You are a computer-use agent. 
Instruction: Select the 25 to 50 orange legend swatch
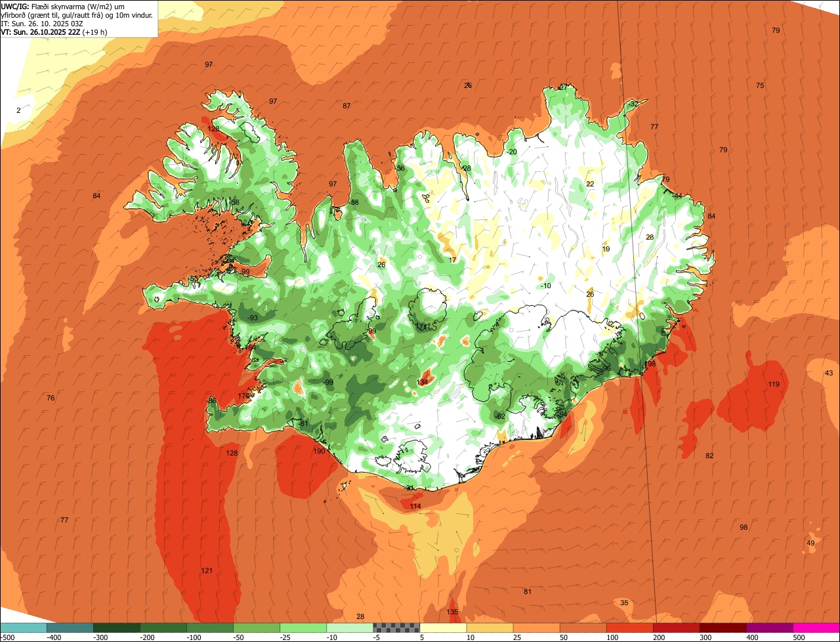coord(536,628)
